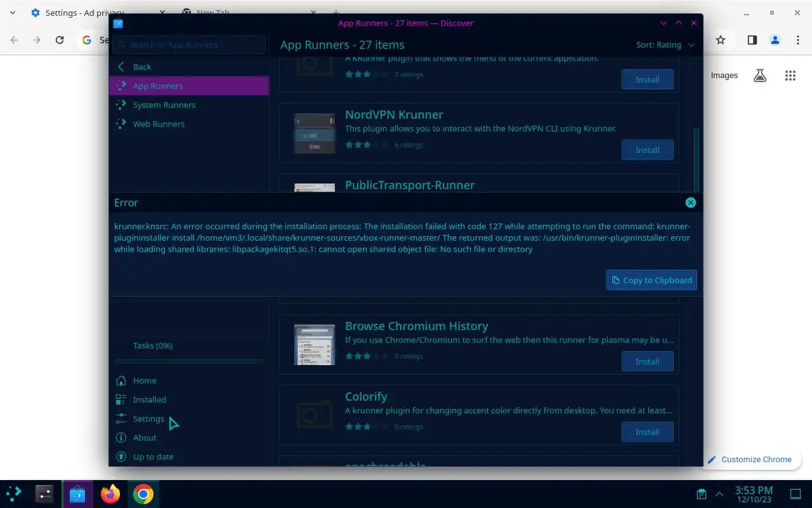Click the Web Runners category icon
812x508 pixels.
(121, 124)
